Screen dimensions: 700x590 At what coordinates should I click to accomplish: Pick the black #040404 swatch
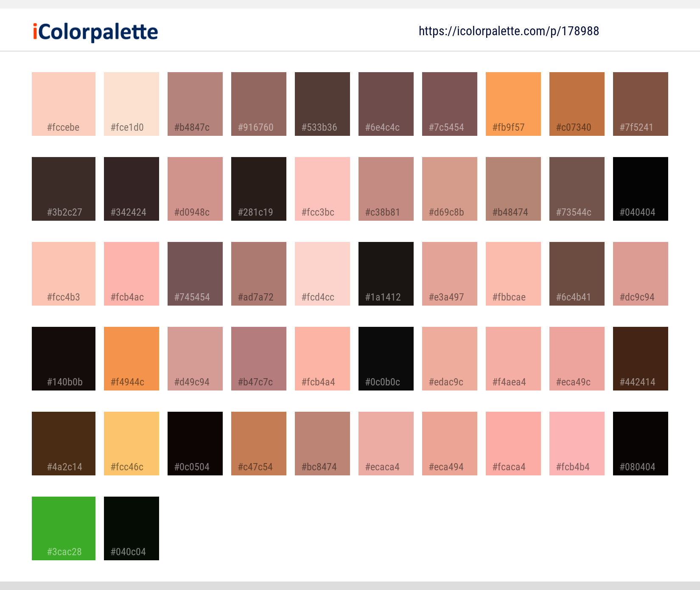(x=641, y=189)
